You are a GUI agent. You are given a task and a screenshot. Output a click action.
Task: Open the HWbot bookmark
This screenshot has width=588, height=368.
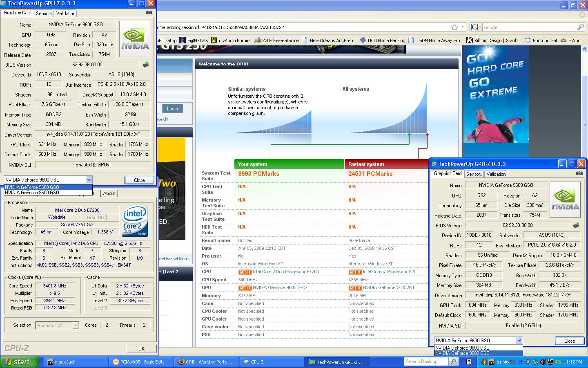571,40
